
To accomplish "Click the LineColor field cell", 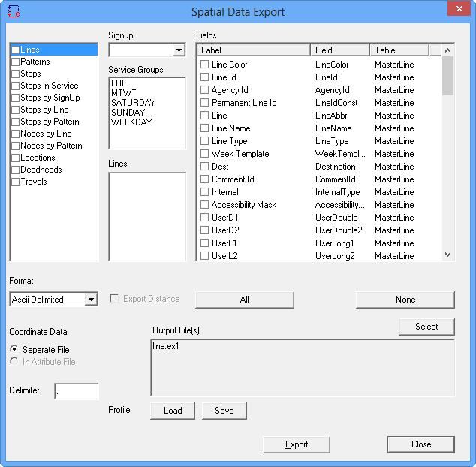I will coord(332,65).
